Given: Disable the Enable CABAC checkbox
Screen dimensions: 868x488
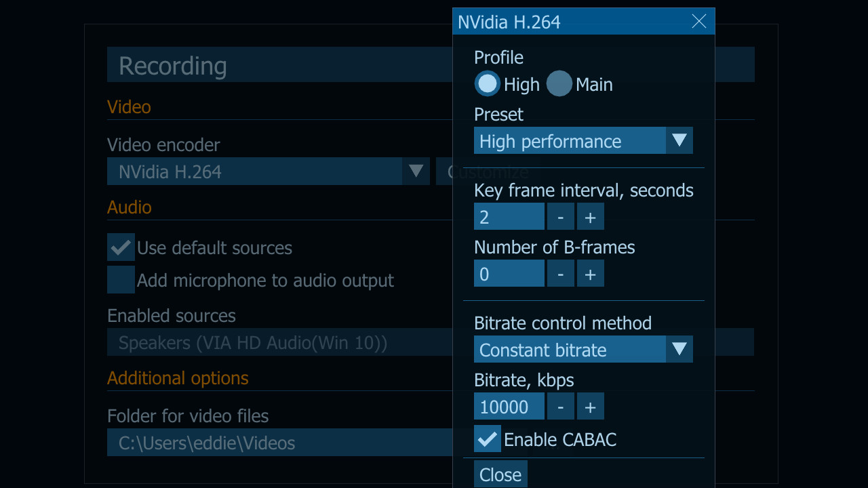Looking at the screenshot, I should 487,439.
